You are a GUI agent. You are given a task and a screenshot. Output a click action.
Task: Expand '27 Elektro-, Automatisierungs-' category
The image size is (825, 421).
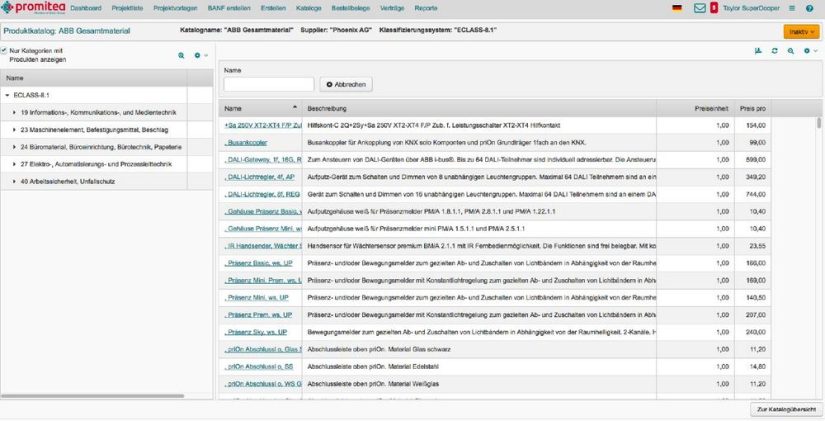(14, 164)
